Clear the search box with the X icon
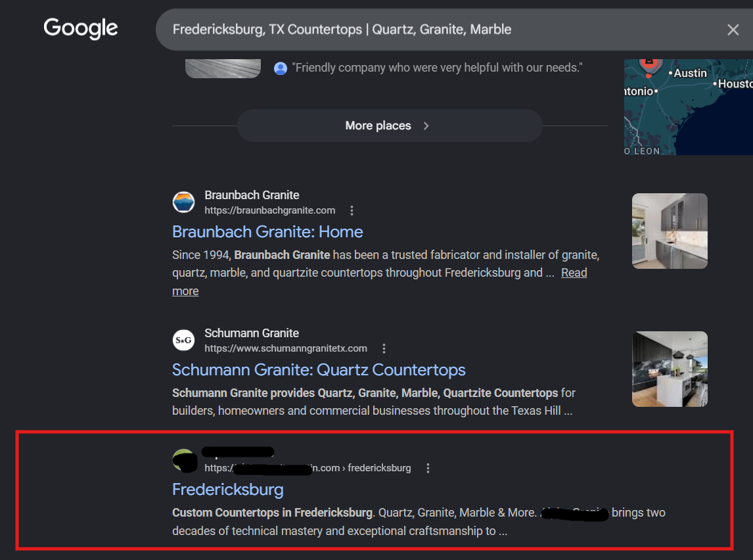This screenshot has height=560, width=753. click(x=733, y=30)
